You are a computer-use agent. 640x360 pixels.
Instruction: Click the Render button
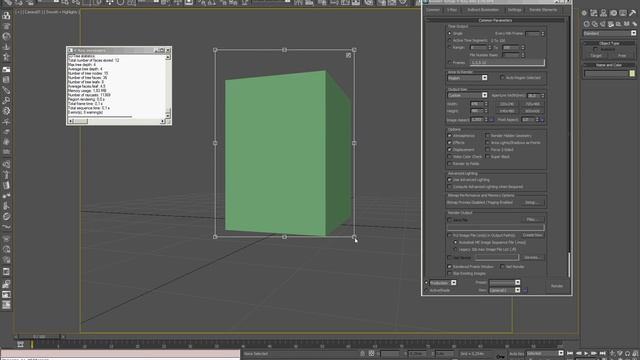click(557, 286)
